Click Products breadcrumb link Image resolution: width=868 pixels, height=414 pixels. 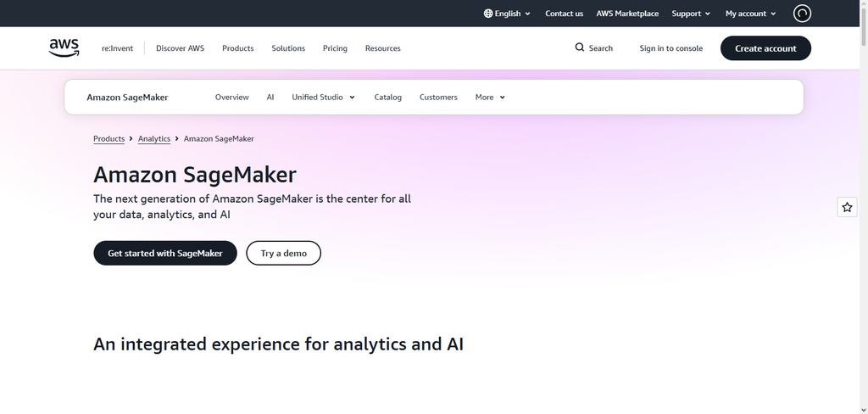click(109, 138)
